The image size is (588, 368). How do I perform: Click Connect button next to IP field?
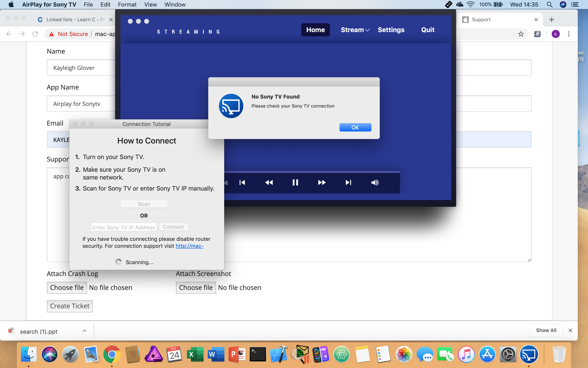click(x=173, y=227)
